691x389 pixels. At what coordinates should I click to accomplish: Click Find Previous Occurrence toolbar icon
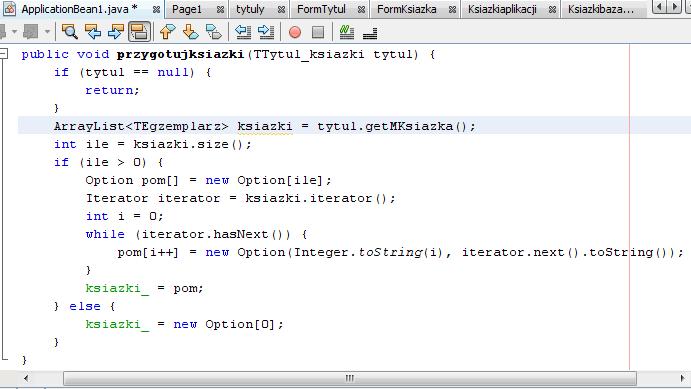click(x=93, y=32)
